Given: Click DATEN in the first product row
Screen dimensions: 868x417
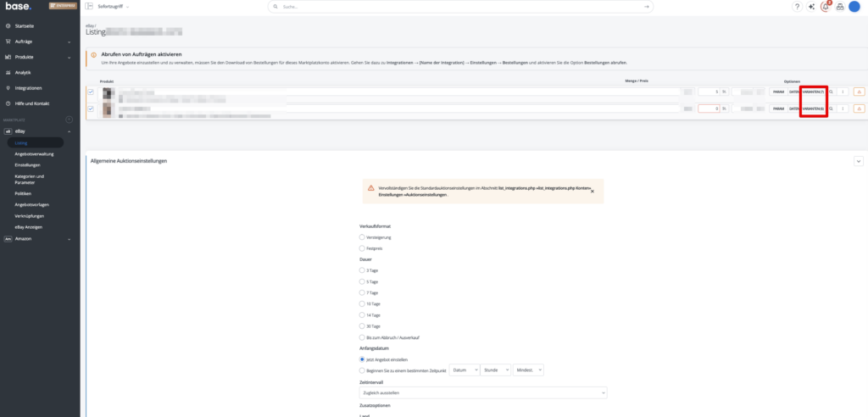Looking at the screenshot, I should click(794, 92).
